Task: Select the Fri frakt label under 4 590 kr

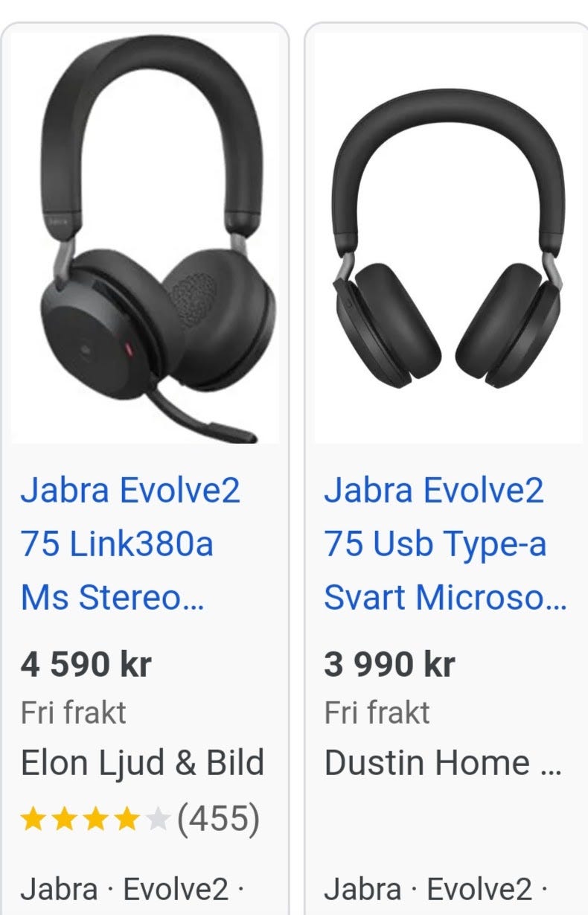Action: coord(73,713)
